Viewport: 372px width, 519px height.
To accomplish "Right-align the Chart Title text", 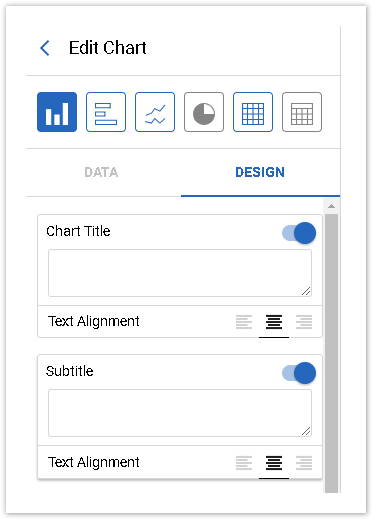I will pos(304,322).
